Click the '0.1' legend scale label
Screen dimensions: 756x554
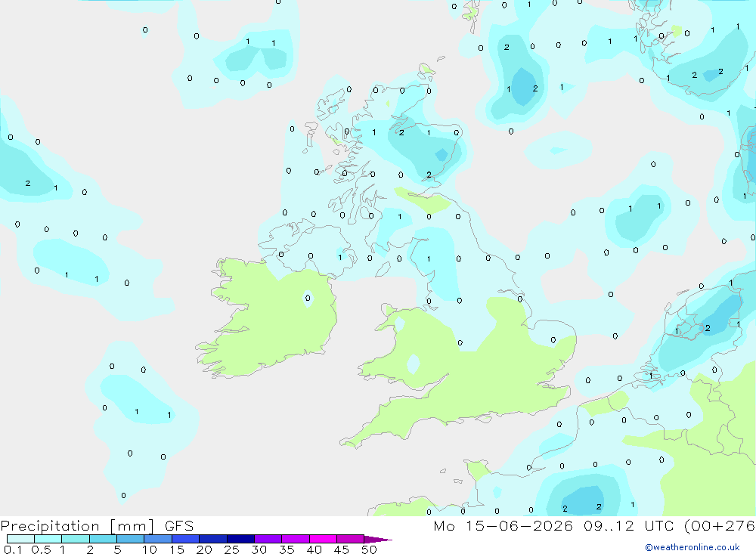coord(13,549)
